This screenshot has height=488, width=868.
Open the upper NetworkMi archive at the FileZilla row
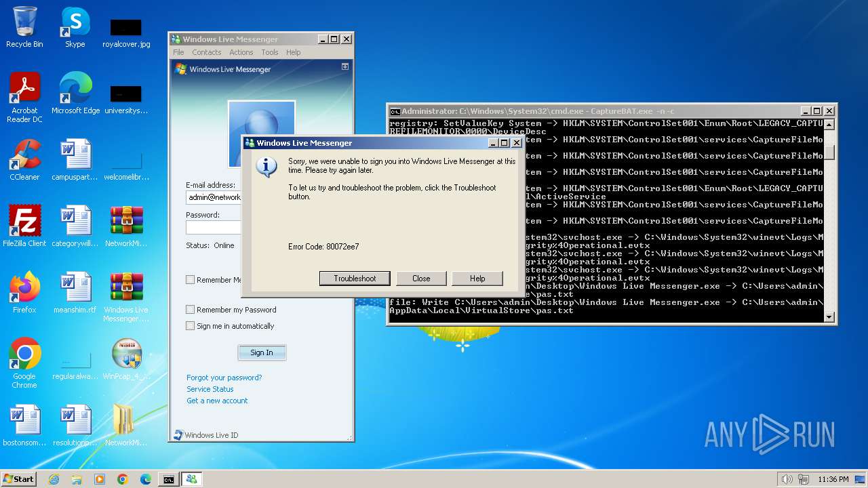(126, 226)
